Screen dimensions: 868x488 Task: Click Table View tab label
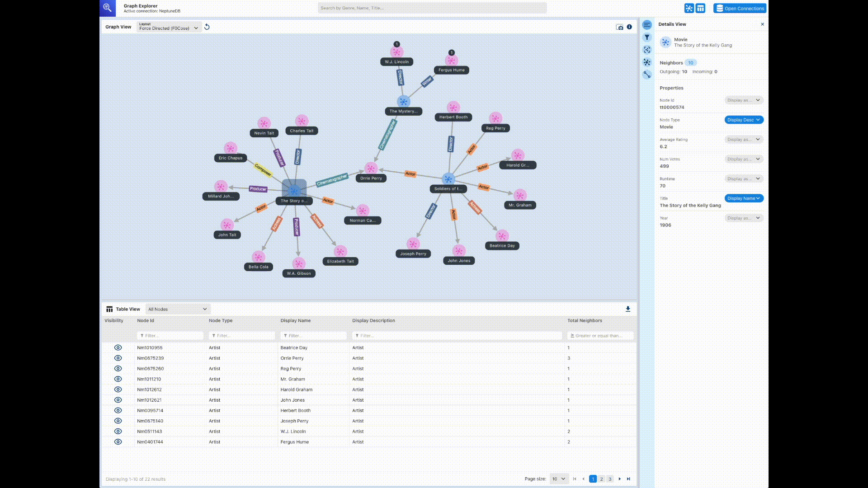(x=127, y=308)
